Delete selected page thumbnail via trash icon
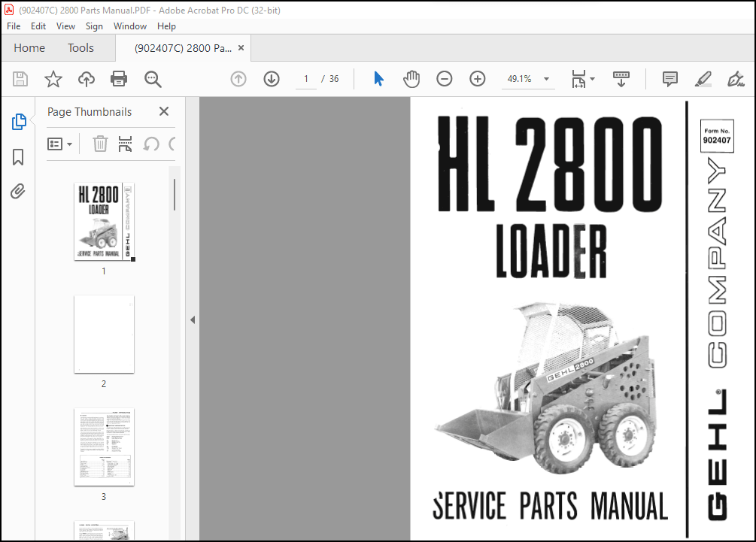 tap(100, 144)
